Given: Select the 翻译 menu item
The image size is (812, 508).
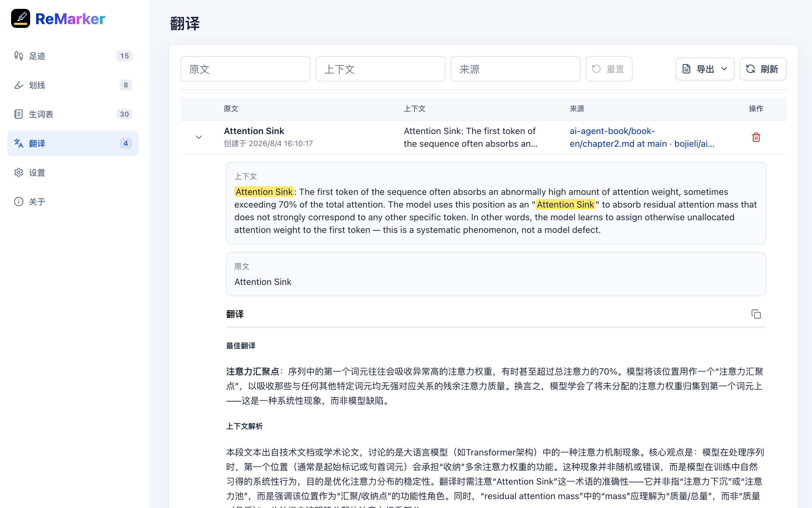Looking at the screenshot, I should [73, 144].
